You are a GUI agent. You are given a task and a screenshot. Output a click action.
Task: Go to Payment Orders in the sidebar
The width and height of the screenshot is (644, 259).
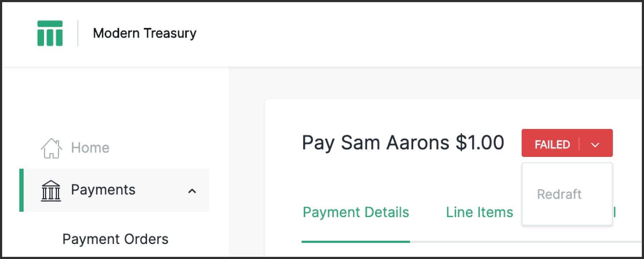[x=115, y=239]
